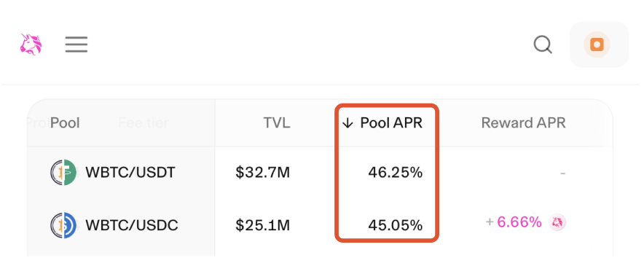Click the pink UNI reward icon

557,223
